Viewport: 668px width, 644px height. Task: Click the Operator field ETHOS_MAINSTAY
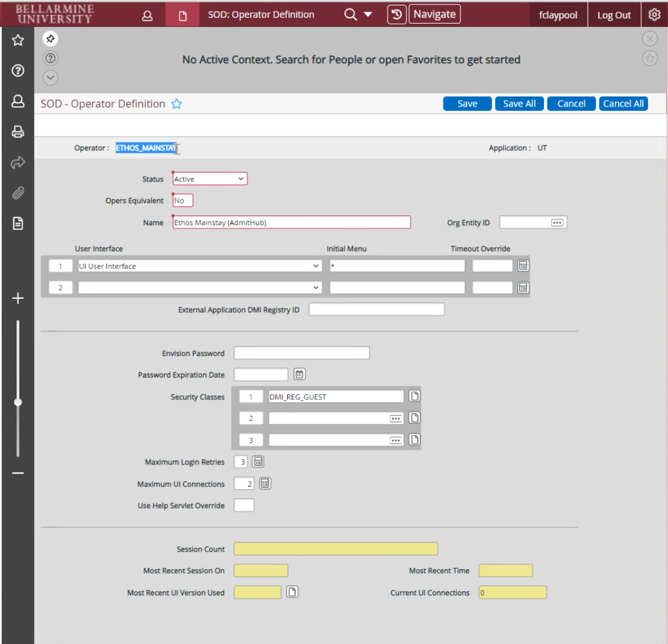pyautogui.click(x=147, y=148)
